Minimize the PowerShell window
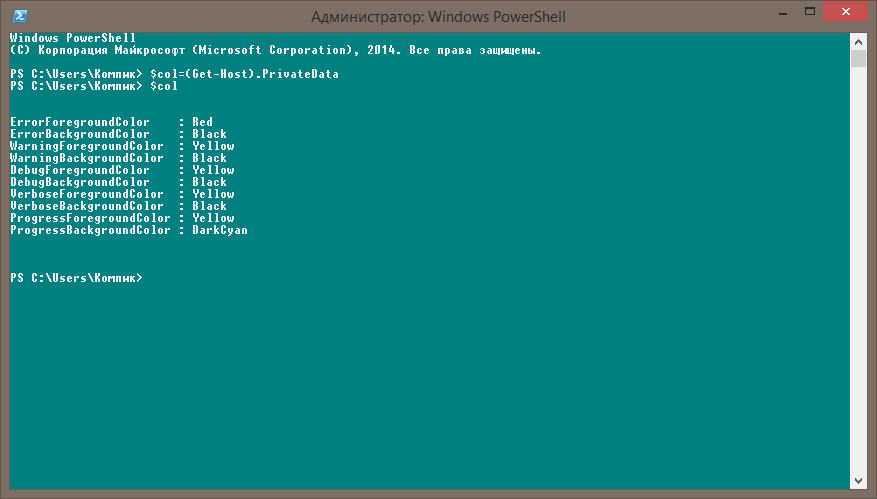This screenshot has height=499, width=877. pyautogui.click(x=783, y=12)
